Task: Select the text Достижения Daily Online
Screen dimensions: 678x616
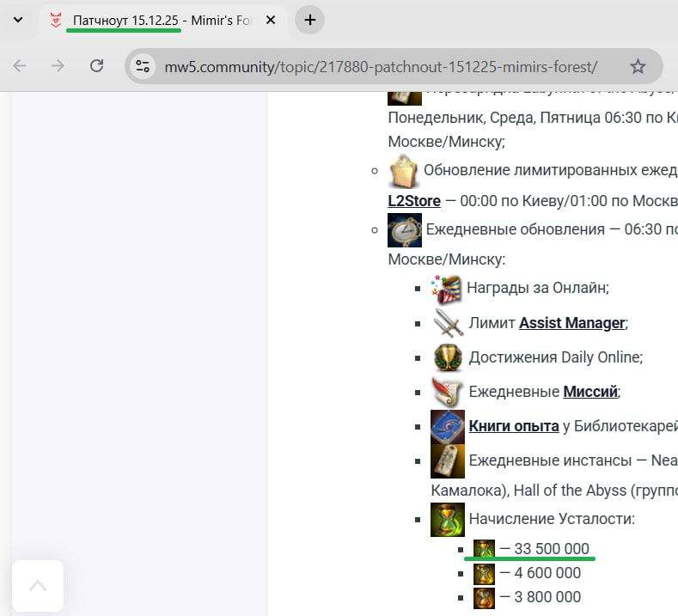Action: coord(555,357)
